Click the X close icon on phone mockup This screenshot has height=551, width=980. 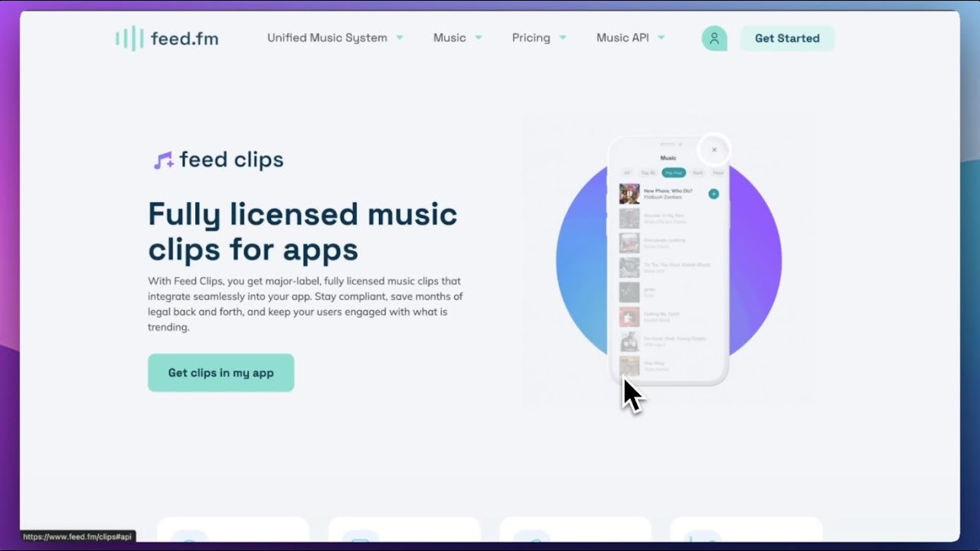[x=714, y=150]
